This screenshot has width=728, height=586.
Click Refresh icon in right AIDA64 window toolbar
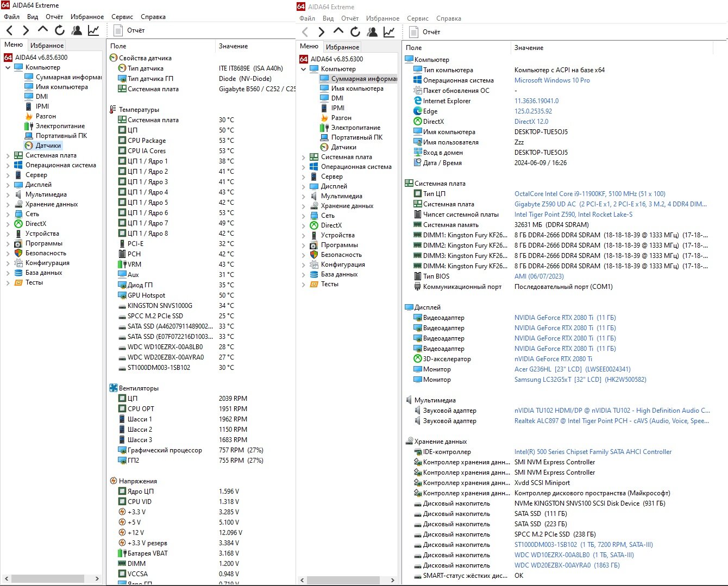(355, 32)
